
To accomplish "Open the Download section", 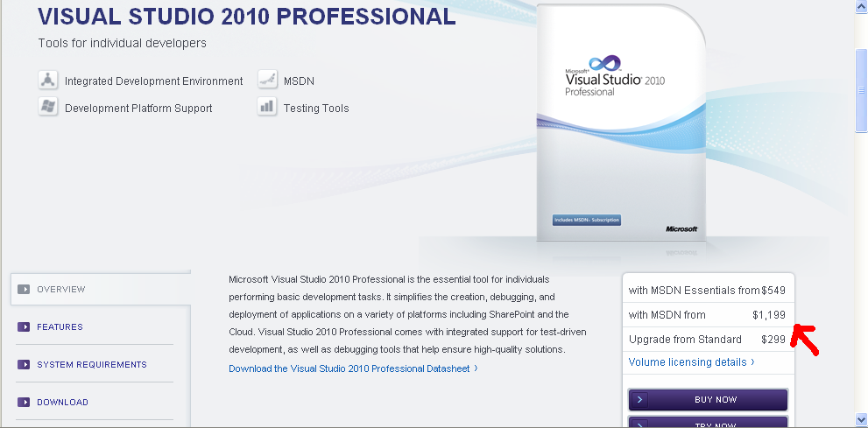I will click(62, 402).
